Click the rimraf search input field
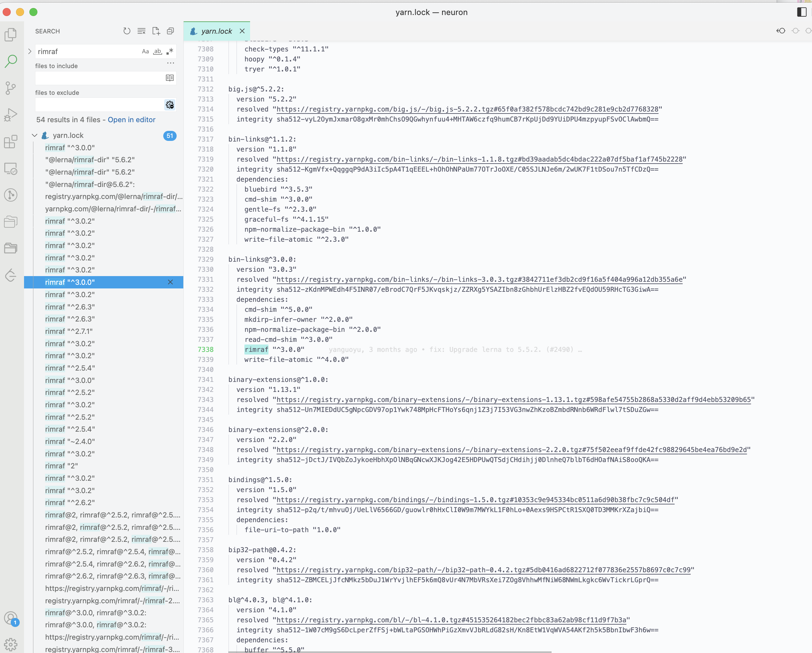The image size is (812, 653). (88, 52)
